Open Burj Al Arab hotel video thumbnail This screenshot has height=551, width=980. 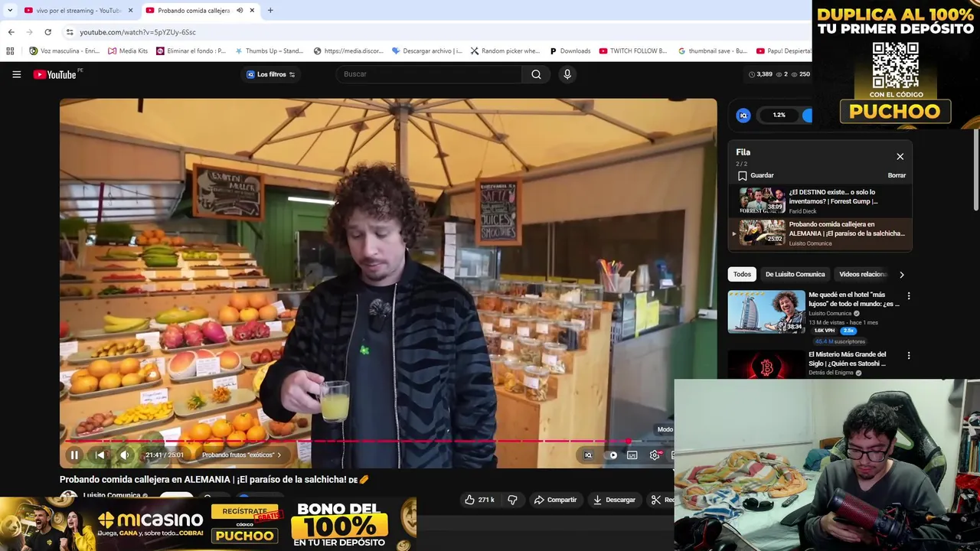(x=766, y=311)
